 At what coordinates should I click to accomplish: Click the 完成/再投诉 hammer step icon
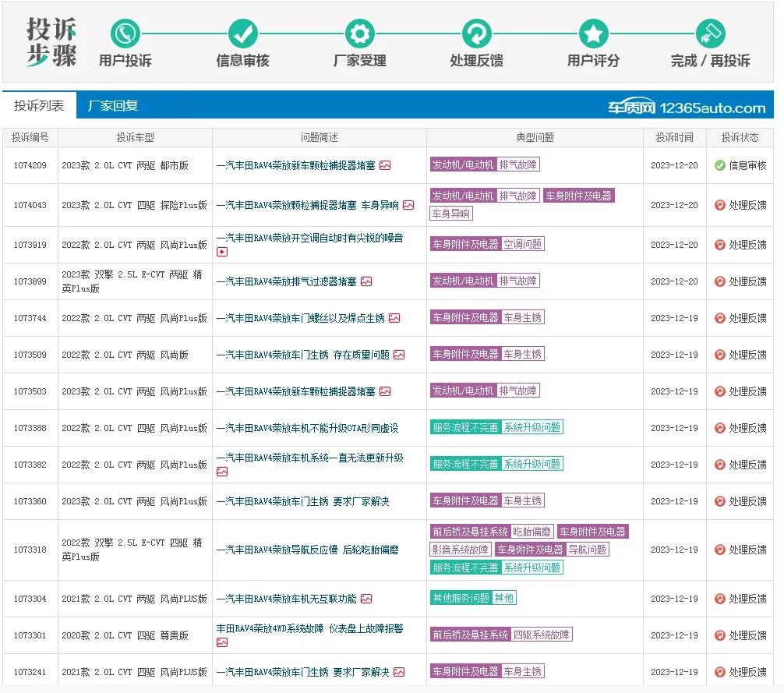711,34
